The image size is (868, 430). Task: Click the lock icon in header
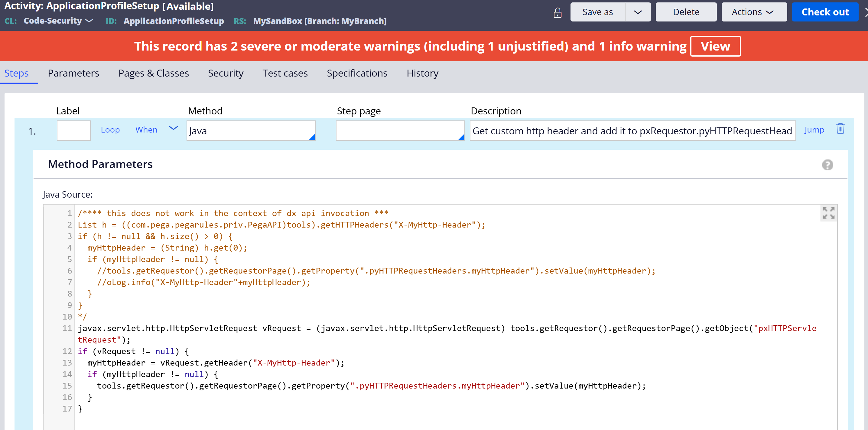pyautogui.click(x=558, y=13)
